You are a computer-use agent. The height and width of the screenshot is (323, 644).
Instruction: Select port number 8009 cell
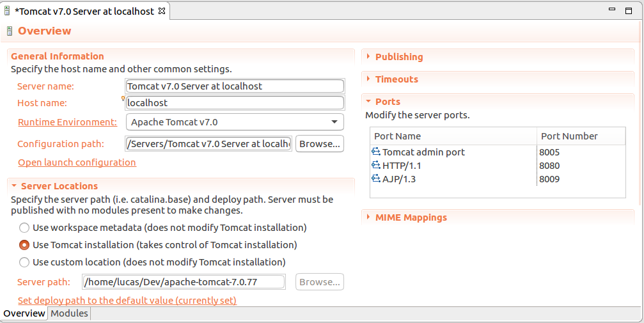coord(549,178)
